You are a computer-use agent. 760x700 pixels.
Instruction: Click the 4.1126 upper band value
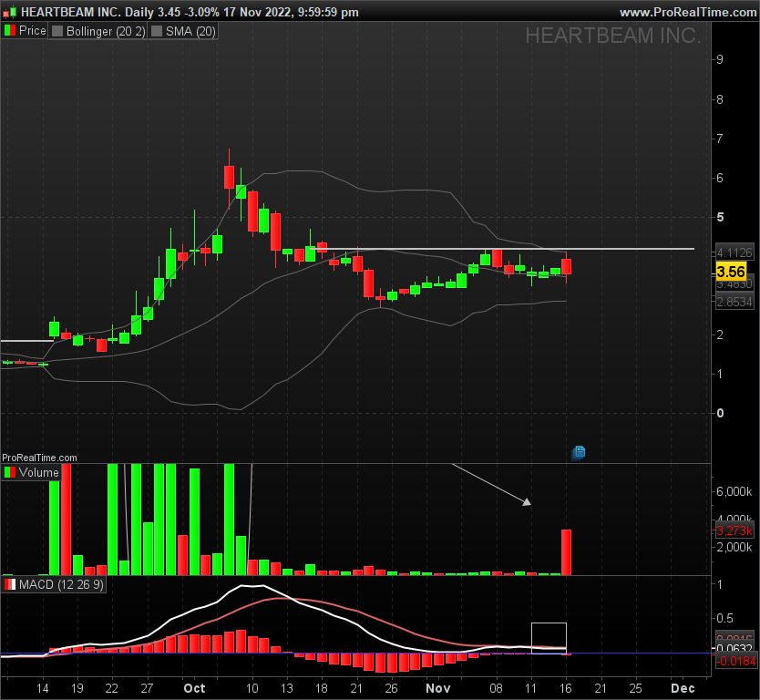tap(734, 252)
